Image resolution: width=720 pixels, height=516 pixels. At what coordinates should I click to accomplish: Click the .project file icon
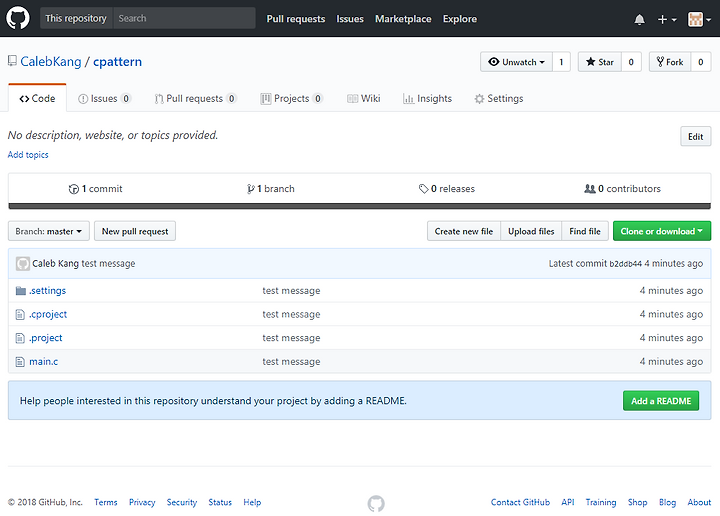click(x=20, y=338)
